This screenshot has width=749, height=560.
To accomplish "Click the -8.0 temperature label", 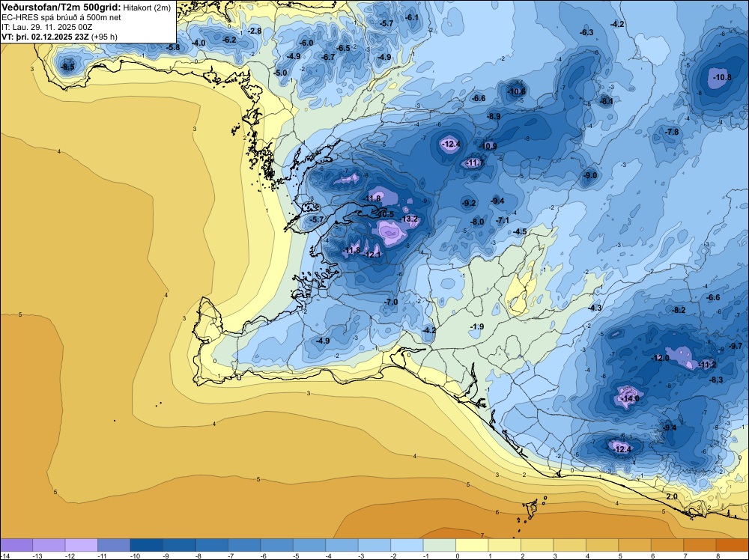I will 476,222.
